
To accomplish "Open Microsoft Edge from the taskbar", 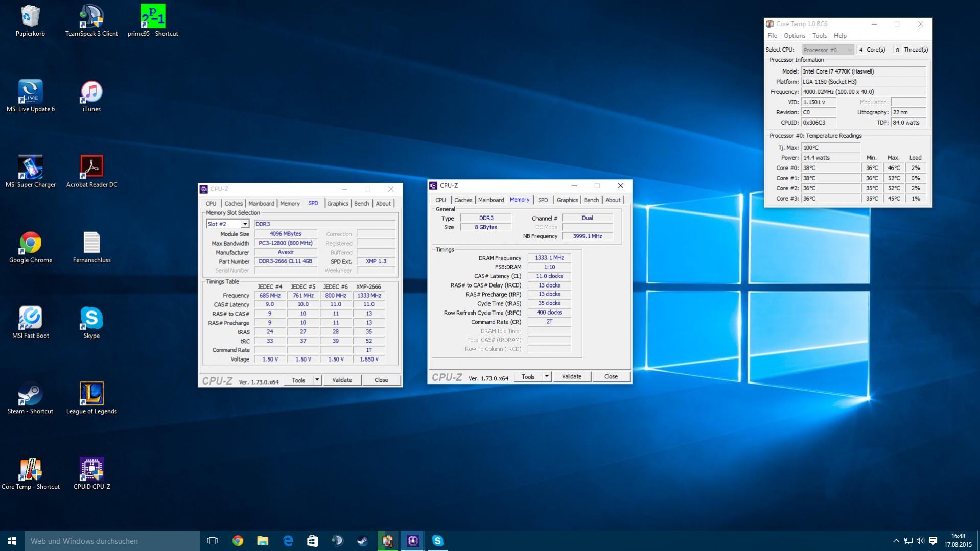I will pos(288,541).
